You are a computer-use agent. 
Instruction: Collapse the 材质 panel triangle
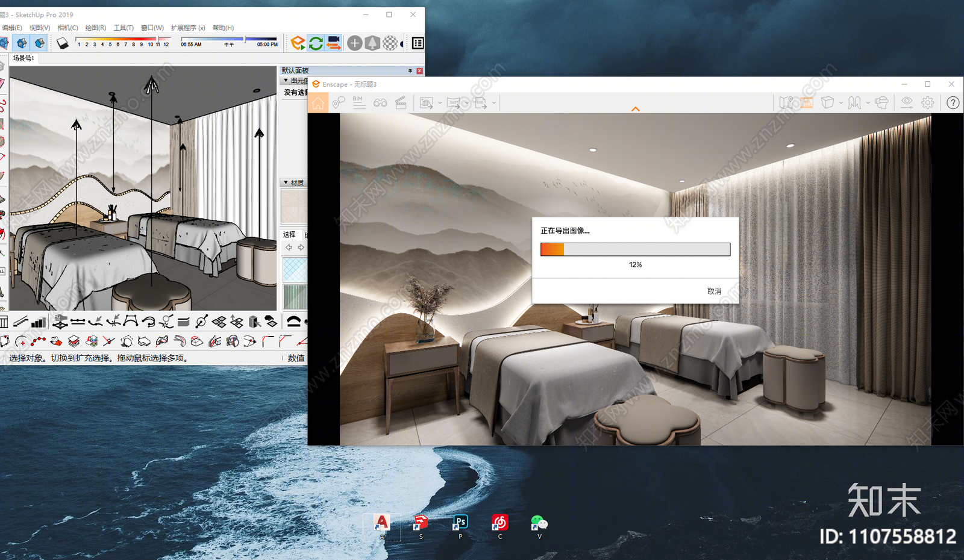(x=286, y=182)
